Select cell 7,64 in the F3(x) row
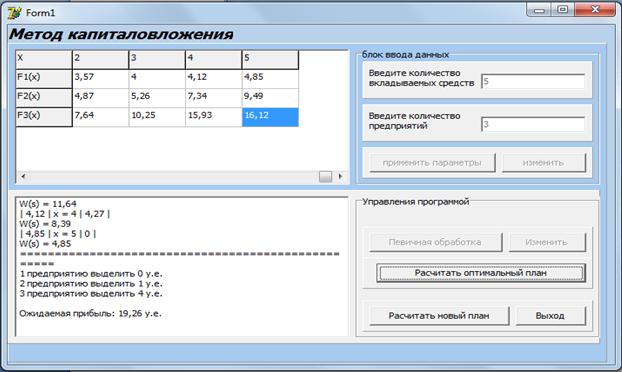The image size is (622, 372). coord(100,117)
